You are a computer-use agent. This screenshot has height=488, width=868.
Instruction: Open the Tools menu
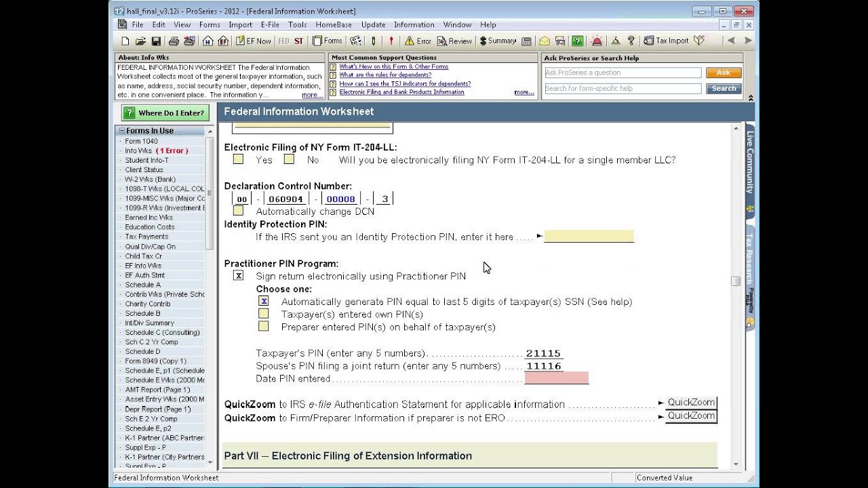[x=298, y=24]
